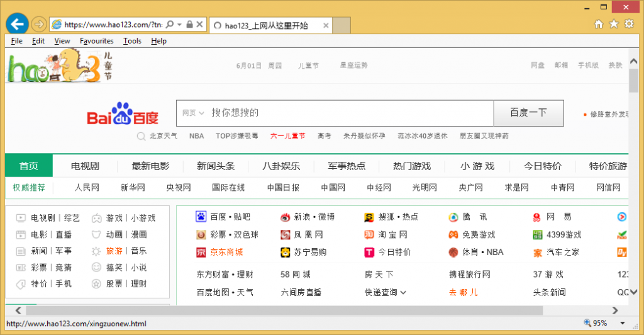Expand the 网页 search type dropdown
644x335 pixels.
194,113
